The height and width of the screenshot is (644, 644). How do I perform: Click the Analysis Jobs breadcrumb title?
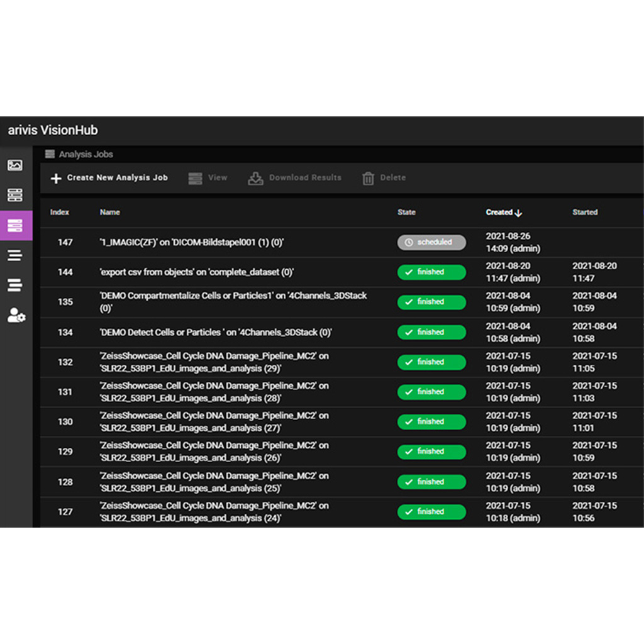pos(86,155)
